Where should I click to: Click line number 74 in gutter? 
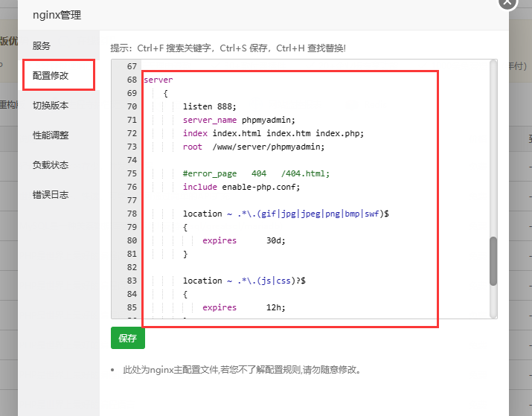point(132,160)
